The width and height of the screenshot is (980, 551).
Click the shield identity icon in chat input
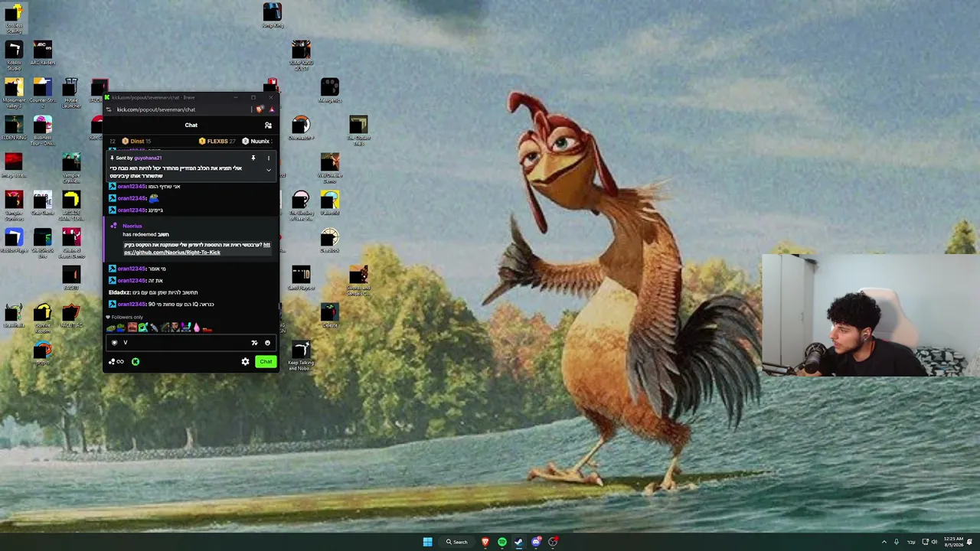coord(114,343)
